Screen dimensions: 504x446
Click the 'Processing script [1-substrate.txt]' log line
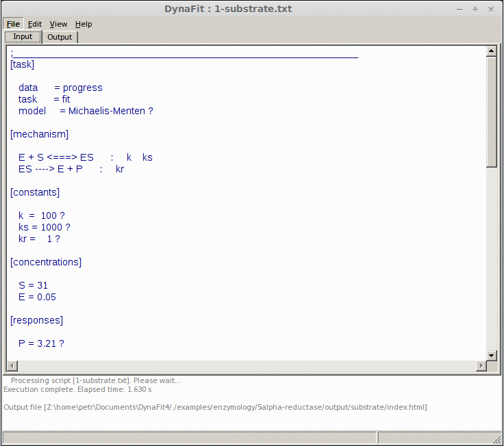96,380
